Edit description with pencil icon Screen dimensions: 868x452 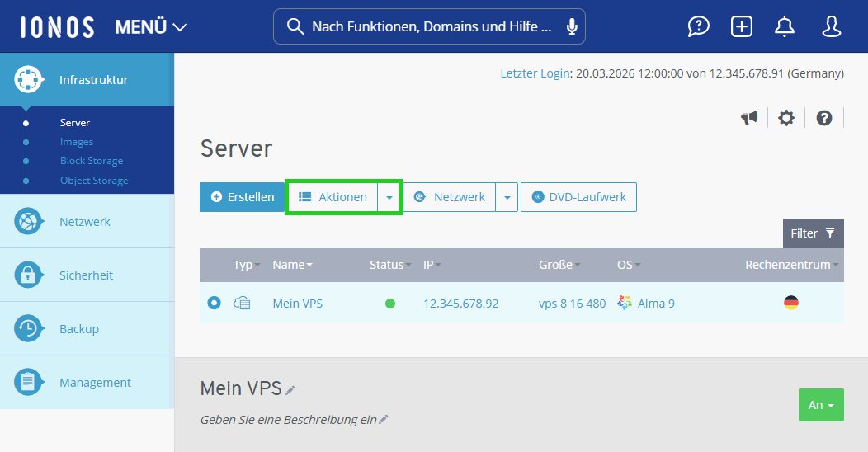383,419
